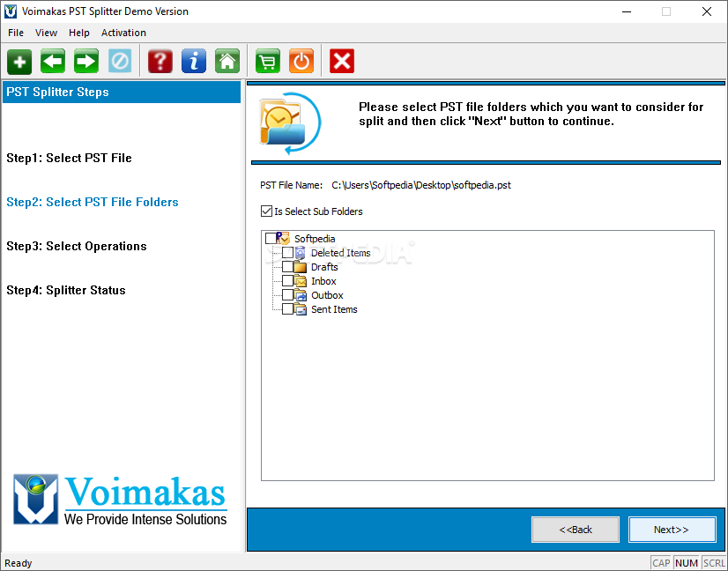Select the Inbox tree label

[x=323, y=281]
